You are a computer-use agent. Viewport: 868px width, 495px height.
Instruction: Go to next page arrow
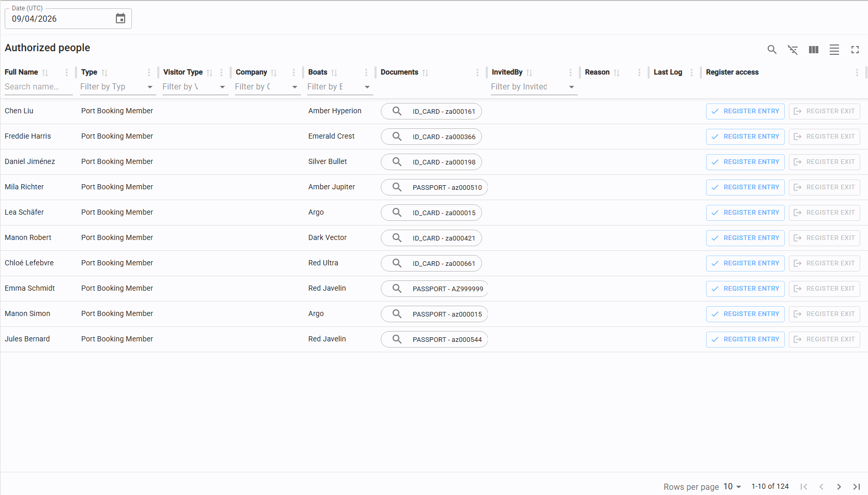[839, 487]
